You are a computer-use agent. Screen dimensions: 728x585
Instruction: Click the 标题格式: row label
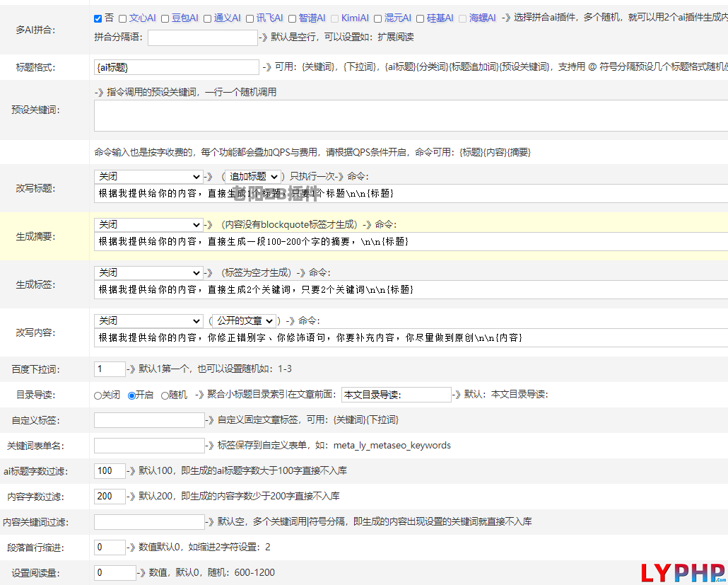[35, 68]
